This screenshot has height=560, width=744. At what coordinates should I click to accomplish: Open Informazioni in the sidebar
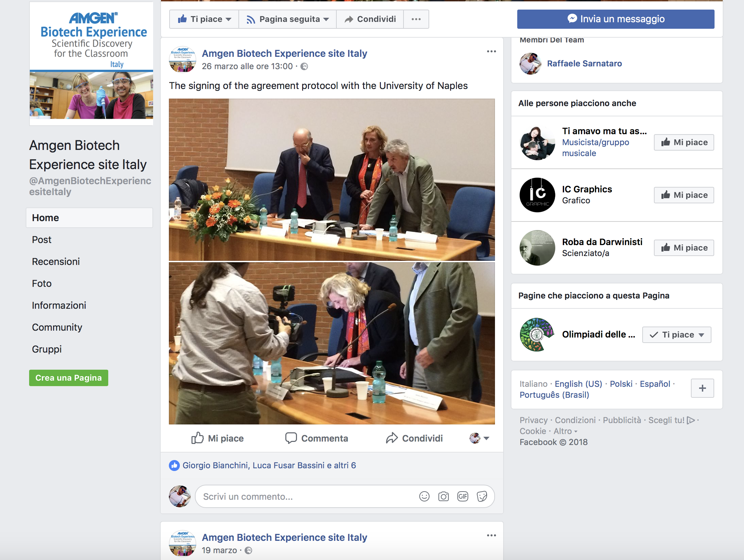tap(59, 305)
